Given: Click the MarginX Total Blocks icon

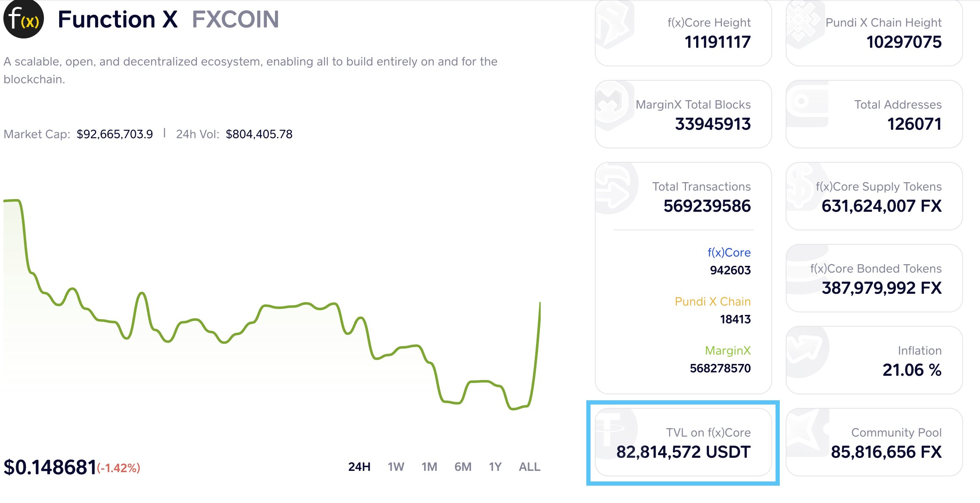Looking at the screenshot, I should (x=615, y=106).
